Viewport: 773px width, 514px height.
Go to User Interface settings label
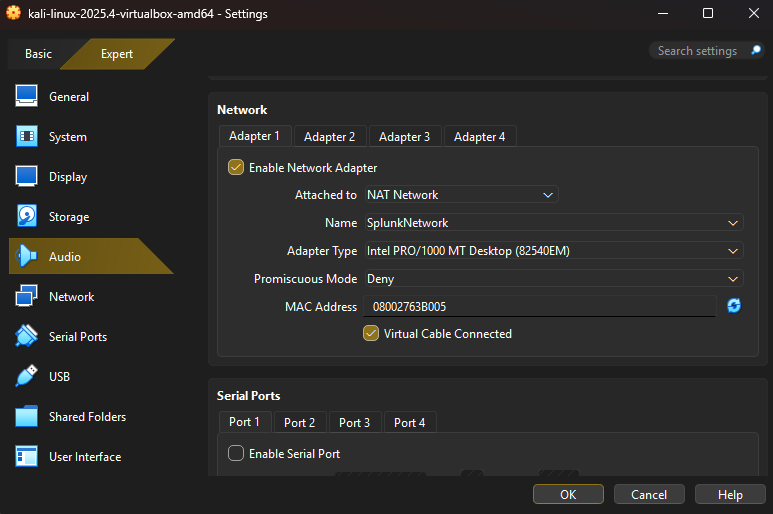(85, 457)
